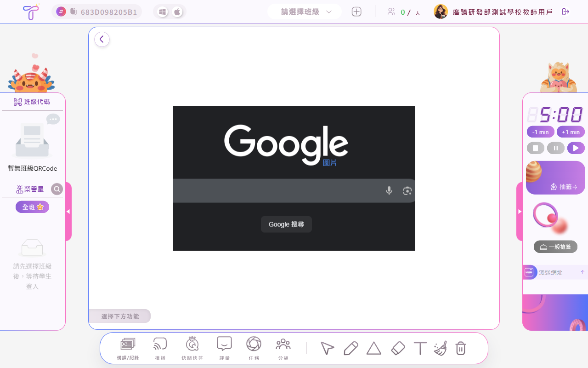Click the 選擇下方功能 label
The image size is (588, 368).
coord(119,316)
